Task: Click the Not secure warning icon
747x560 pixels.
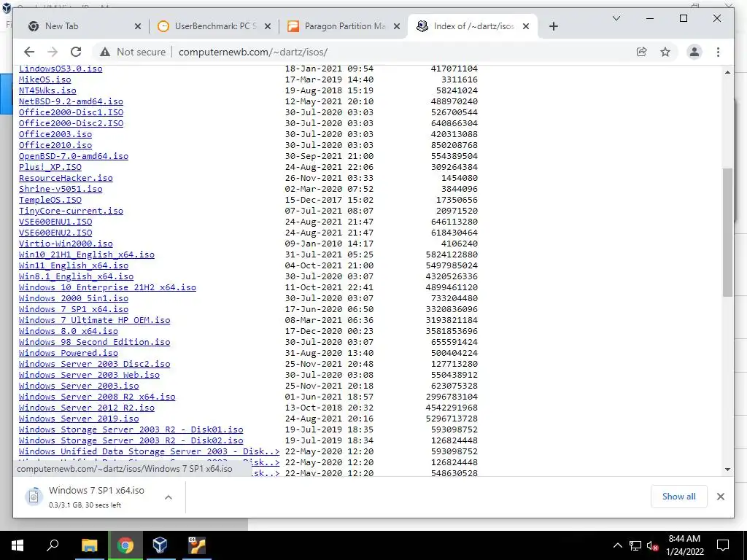Action: [x=105, y=52]
